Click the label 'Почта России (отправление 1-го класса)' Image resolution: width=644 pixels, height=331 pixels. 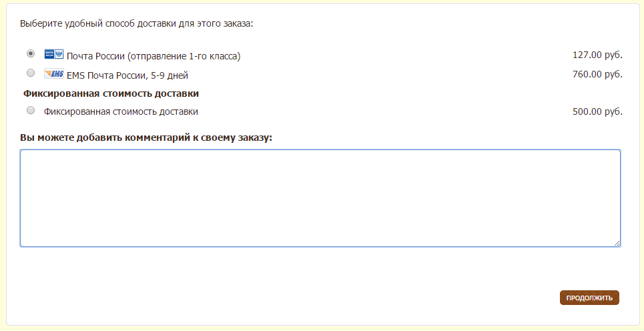coord(153,56)
